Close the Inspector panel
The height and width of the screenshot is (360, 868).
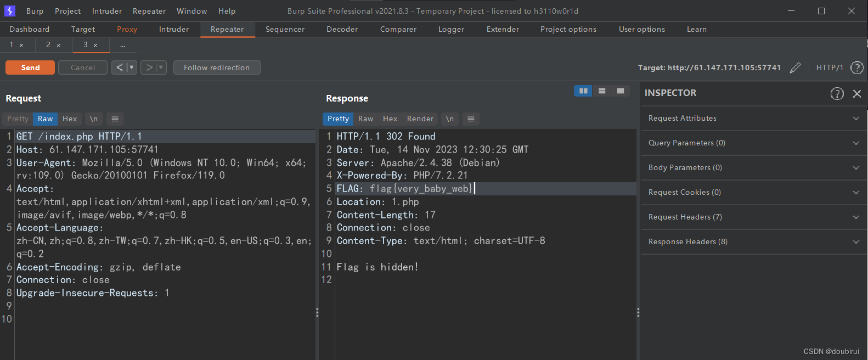pos(857,94)
